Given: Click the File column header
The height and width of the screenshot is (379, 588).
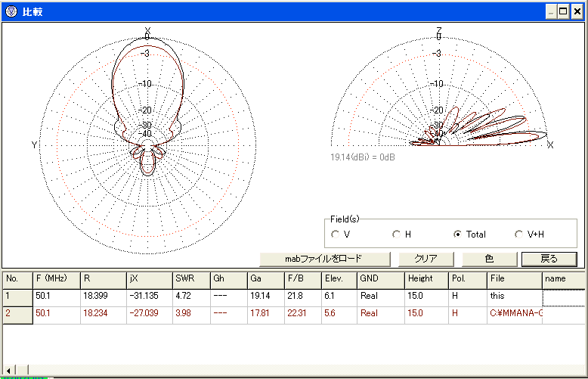Looking at the screenshot, I should (515, 279).
